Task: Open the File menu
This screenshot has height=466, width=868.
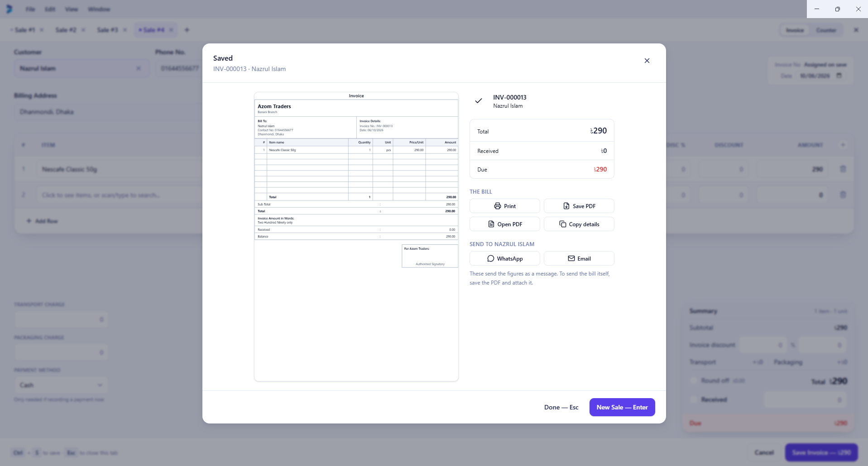Action: 30,9
